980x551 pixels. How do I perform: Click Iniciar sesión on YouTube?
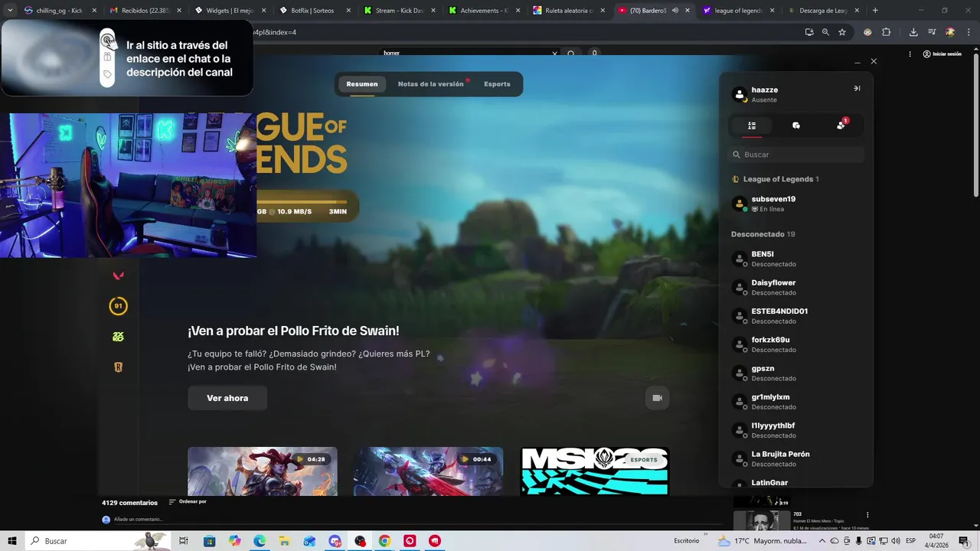pos(942,54)
